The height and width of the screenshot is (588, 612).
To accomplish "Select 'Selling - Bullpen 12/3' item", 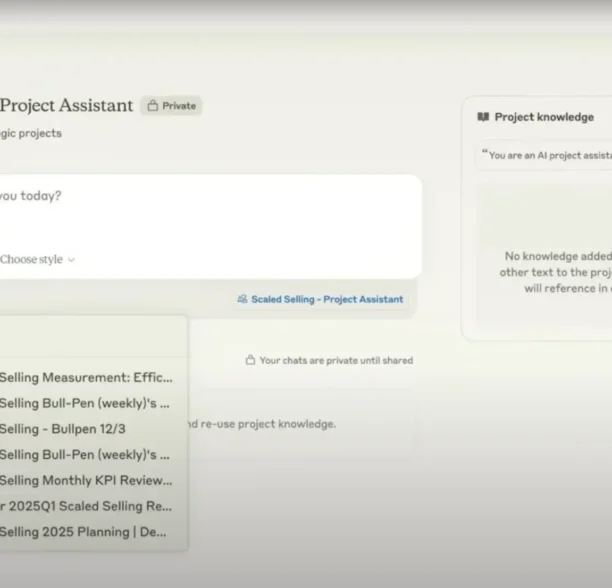I will click(62, 429).
